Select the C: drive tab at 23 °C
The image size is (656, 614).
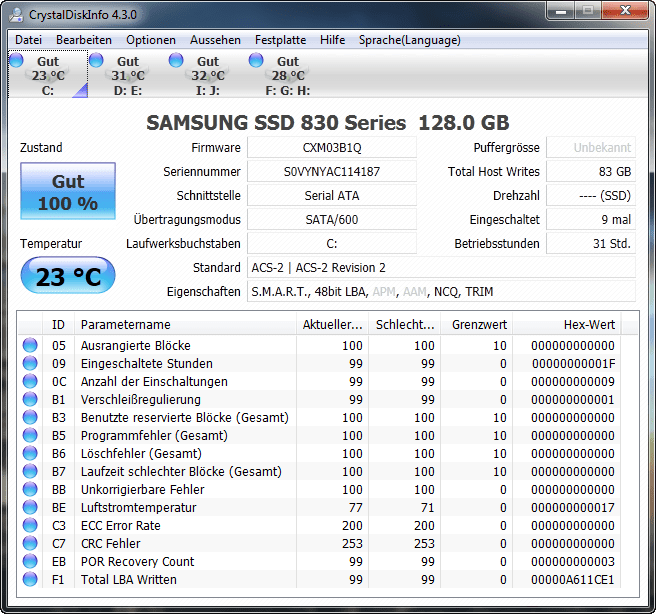pyautogui.click(x=48, y=74)
